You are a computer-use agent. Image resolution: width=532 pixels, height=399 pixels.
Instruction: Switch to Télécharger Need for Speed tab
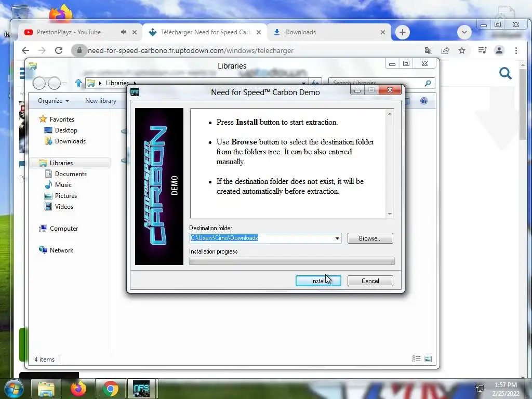pyautogui.click(x=205, y=32)
